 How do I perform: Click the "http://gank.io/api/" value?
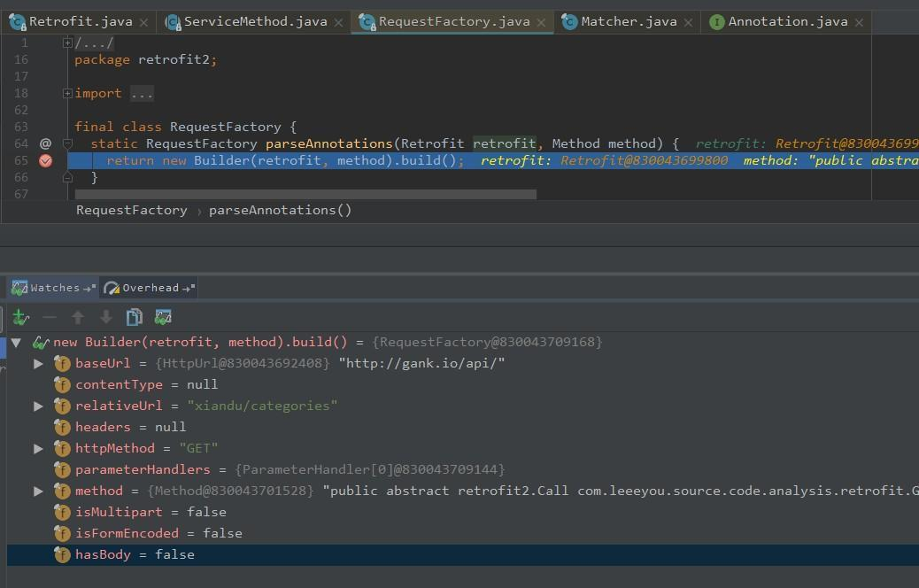pos(421,363)
